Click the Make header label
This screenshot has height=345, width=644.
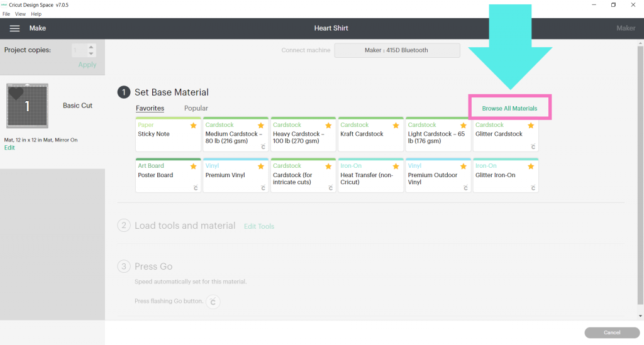(x=37, y=28)
